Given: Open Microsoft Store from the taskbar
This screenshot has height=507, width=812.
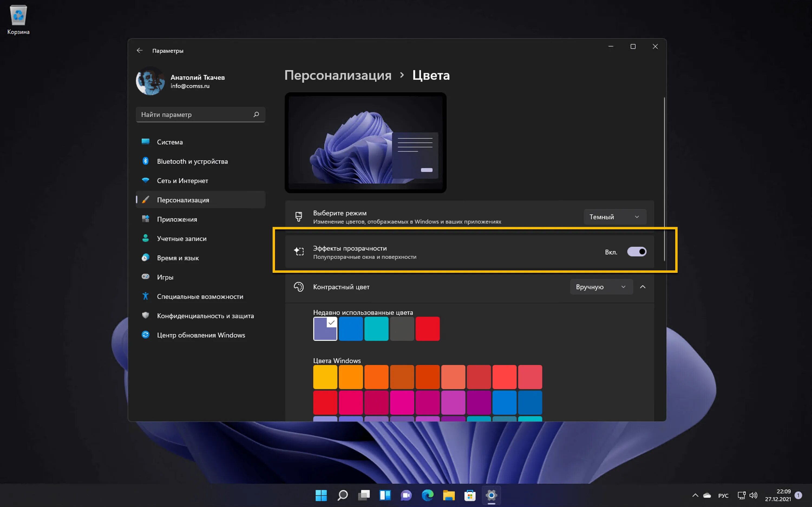Looking at the screenshot, I should [x=470, y=495].
